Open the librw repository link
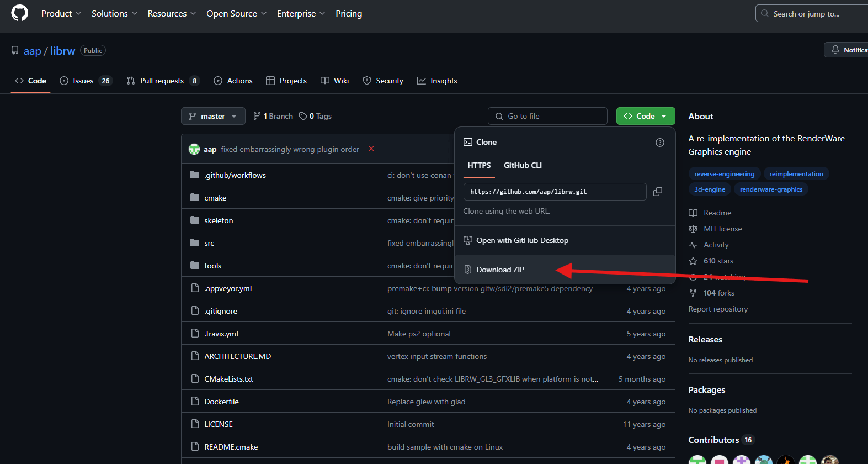The height and width of the screenshot is (464, 868). [x=63, y=51]
